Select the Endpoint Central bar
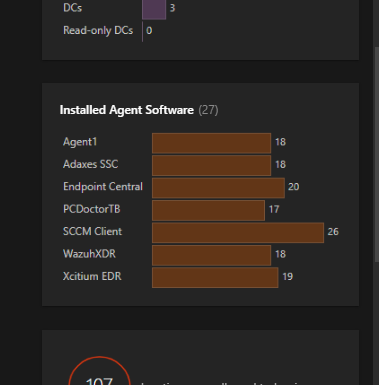The height and width of the screenshot is (385, 379). 218,188
